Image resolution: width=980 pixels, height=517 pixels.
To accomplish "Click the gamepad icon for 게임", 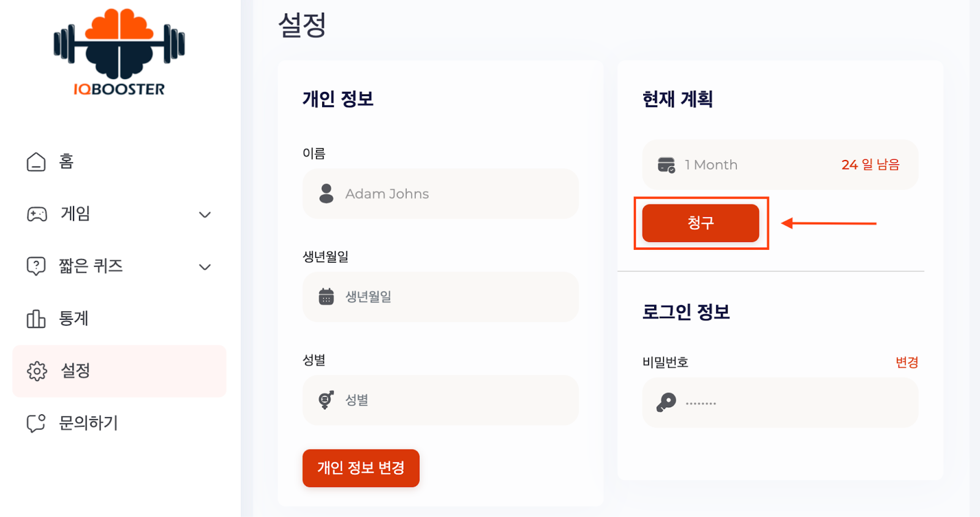I will (x=37, y=214).
